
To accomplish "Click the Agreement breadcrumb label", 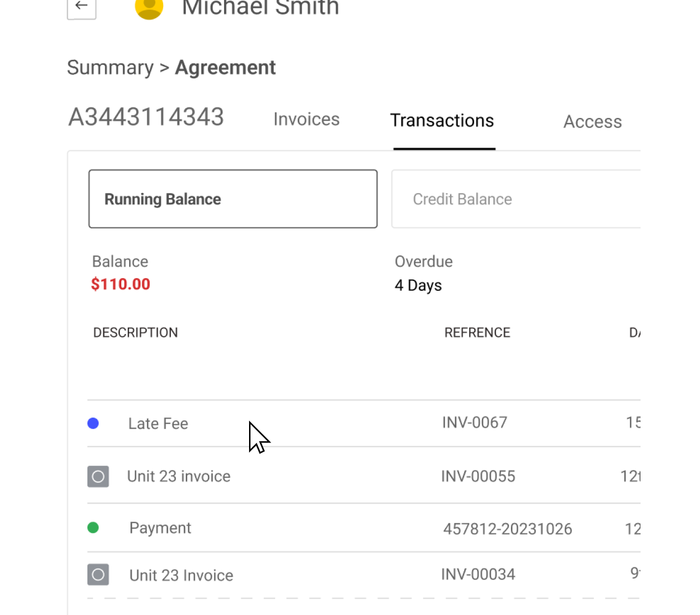I will [225, 67].
